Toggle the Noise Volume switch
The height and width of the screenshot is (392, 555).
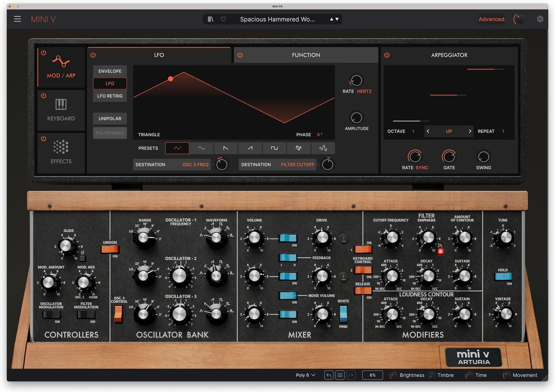point(288,296)
